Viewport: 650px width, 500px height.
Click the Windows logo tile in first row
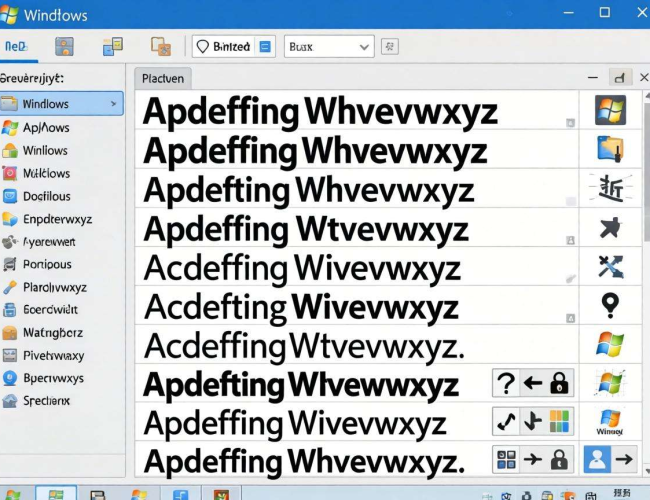click(610, 110)
